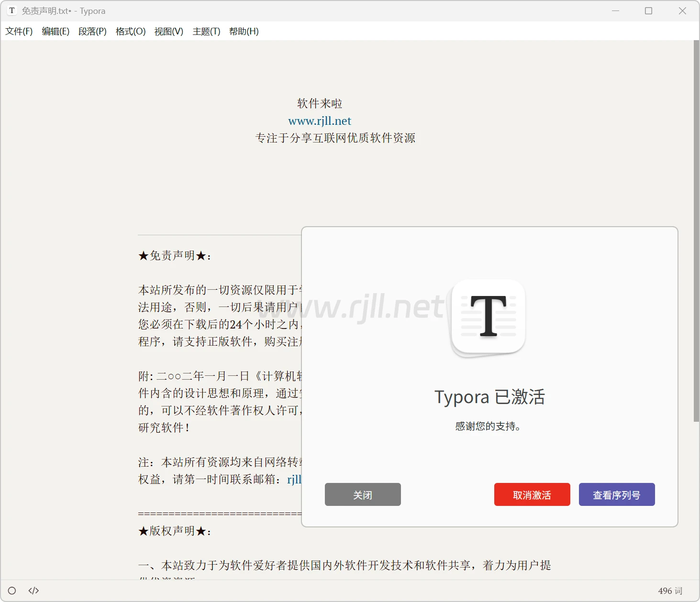Expand the 段落(P) menu
Image resolution: width=700 pixels, height=602 pixels.
point(92,32)
